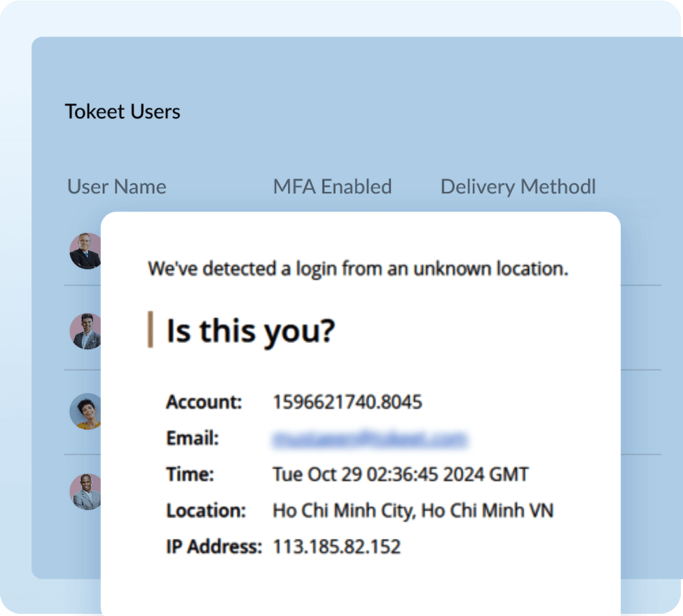Click the Account label in the dialog

[x=204, y=402]
